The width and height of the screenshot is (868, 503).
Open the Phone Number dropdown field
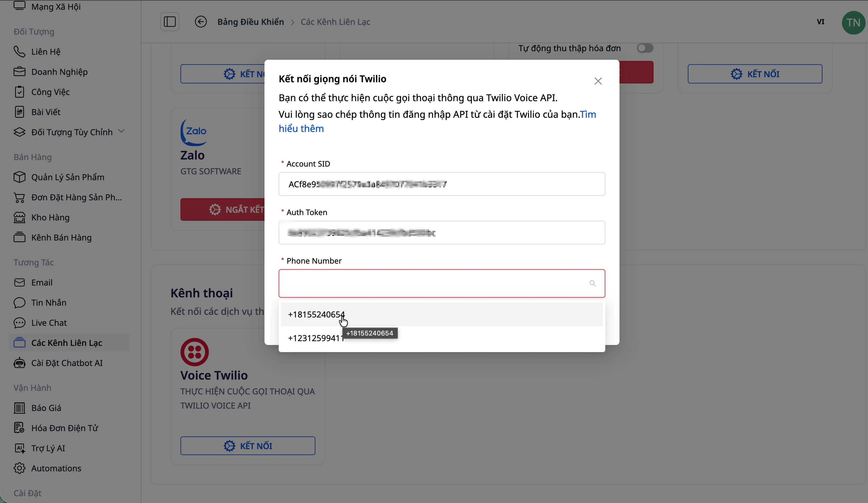[x=434, y=283]
